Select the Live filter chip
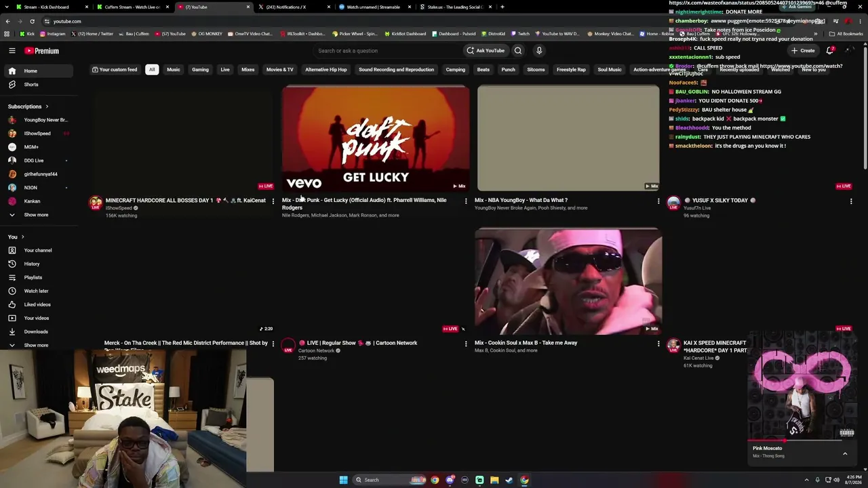868x488 pixels. [225, 70]
